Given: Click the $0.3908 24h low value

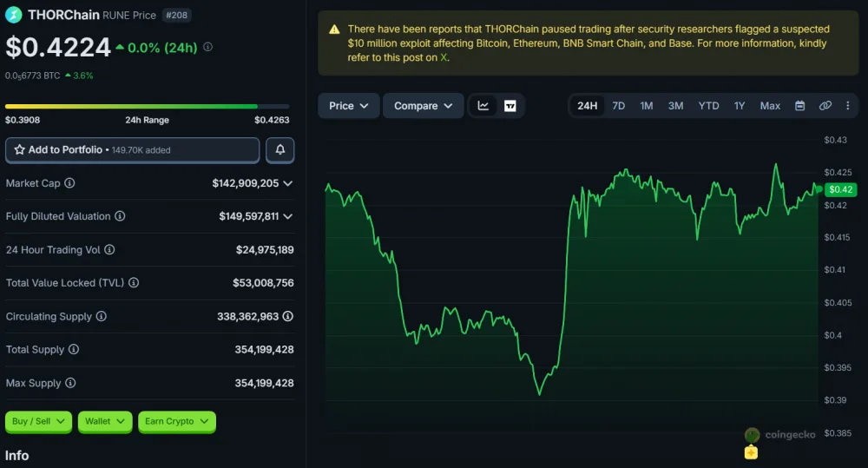Looking at the screenshot, I should pyautogui.click(x=23, y=120).
